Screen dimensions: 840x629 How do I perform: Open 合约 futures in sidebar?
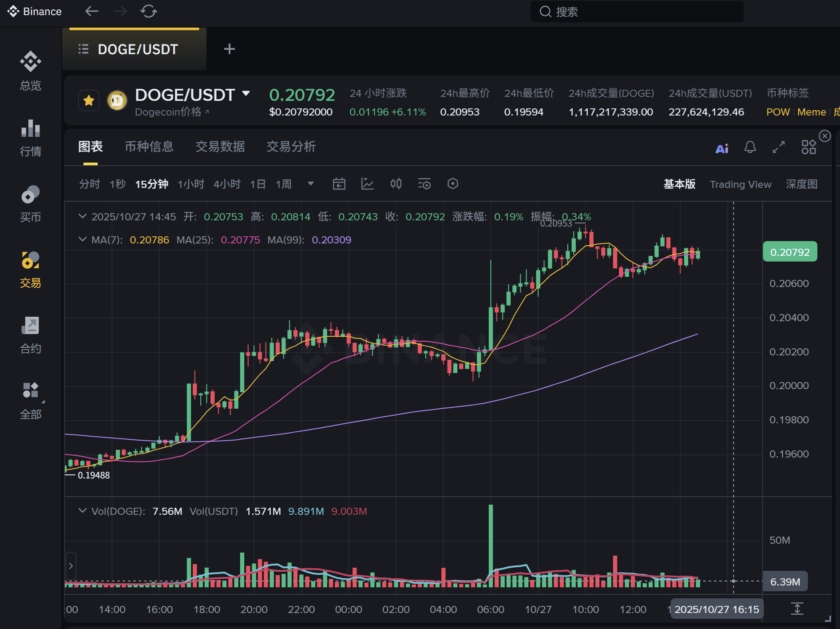(x=31, y=335)
